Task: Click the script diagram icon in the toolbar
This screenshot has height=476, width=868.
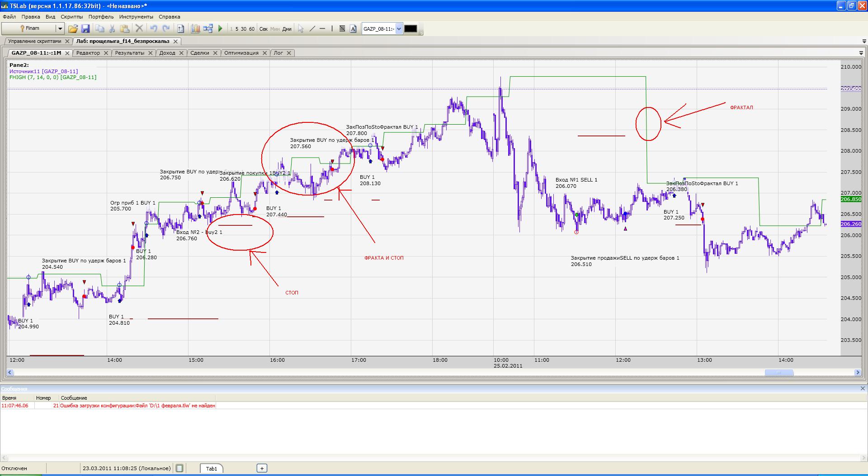Action: click(208, 28)
